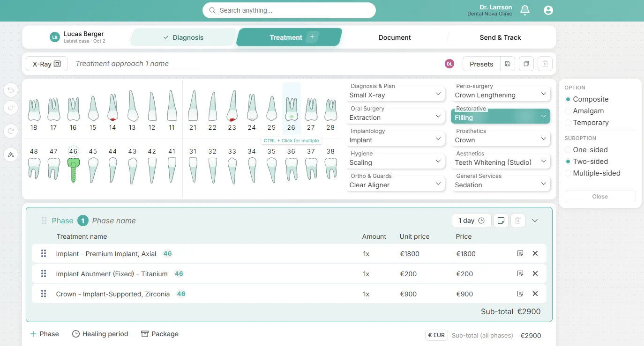
Task: Close the option panel
Action: [x=600, y=197]
